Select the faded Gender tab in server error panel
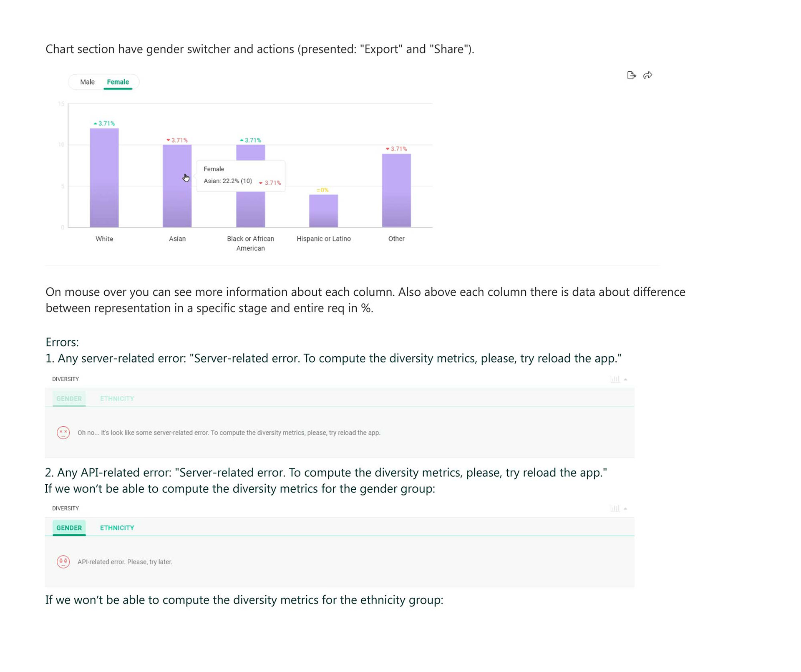 tap(69, 398)
